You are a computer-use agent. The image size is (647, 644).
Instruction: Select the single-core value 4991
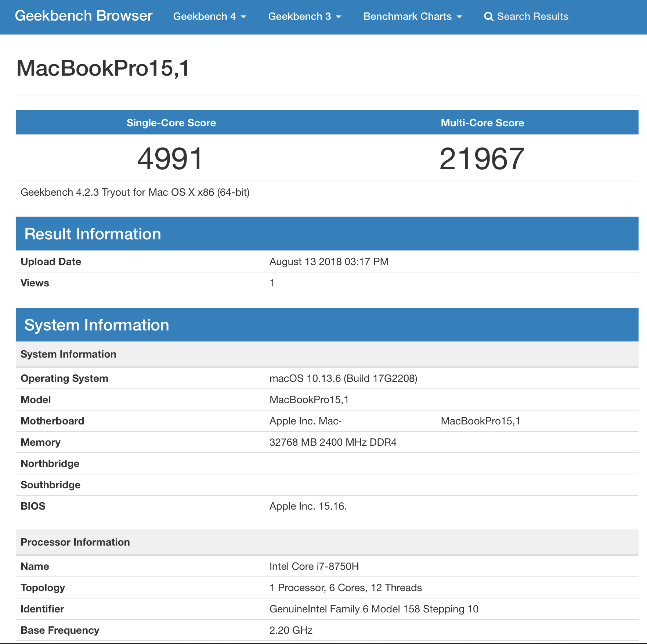point(170,159)
